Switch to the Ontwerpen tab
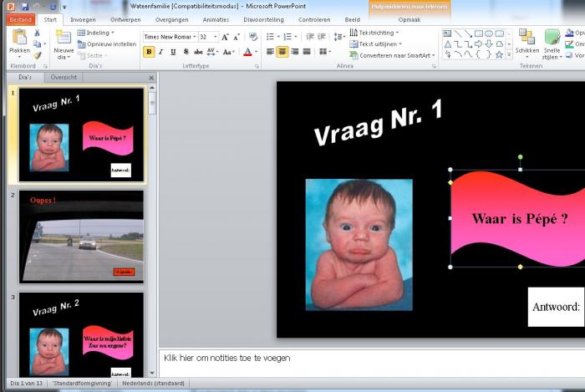 [125, 20]
